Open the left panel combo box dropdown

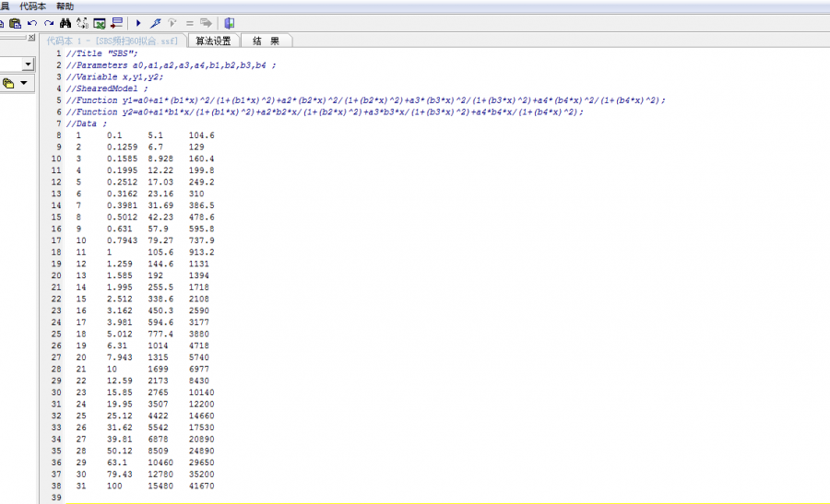[x=28, y=64]
